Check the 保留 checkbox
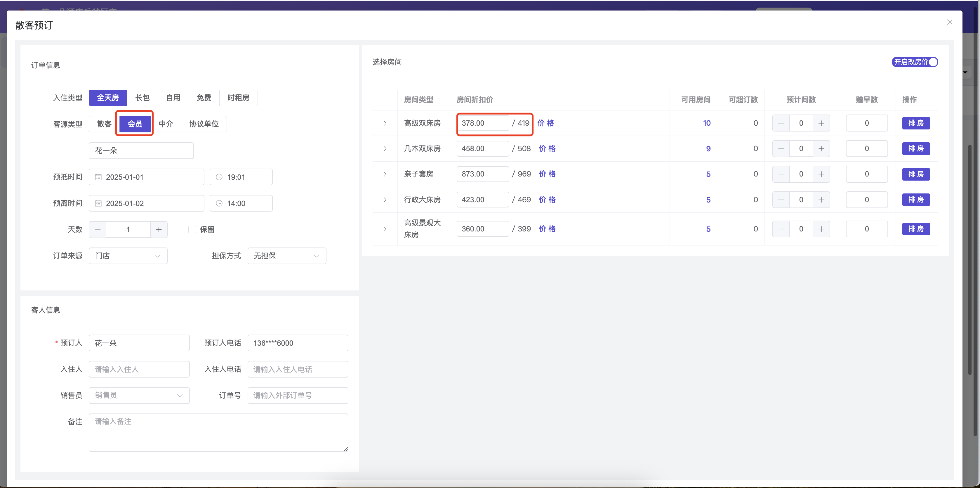This screenshot has height=488, width=980. click(x=192, y=229)
